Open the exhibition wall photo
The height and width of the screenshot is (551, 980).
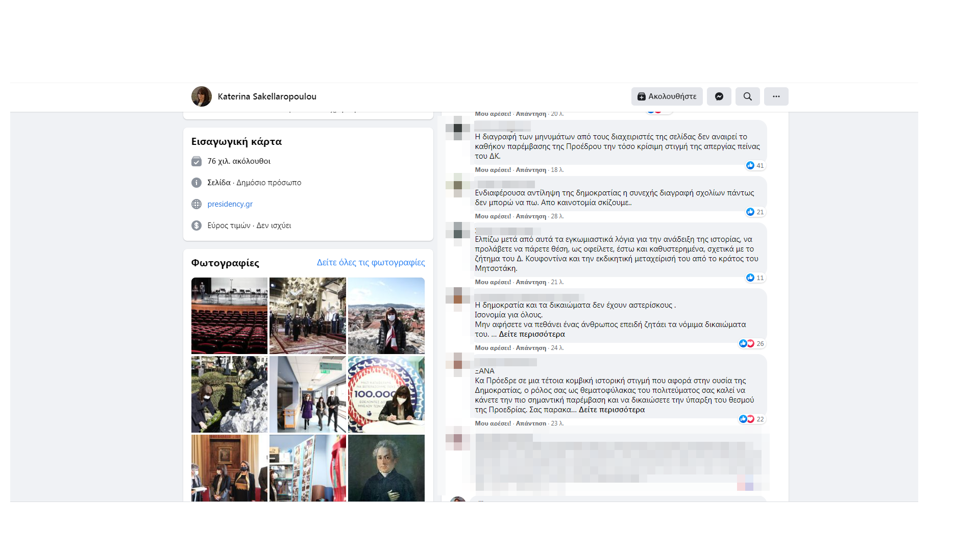[x=308, y=468]
